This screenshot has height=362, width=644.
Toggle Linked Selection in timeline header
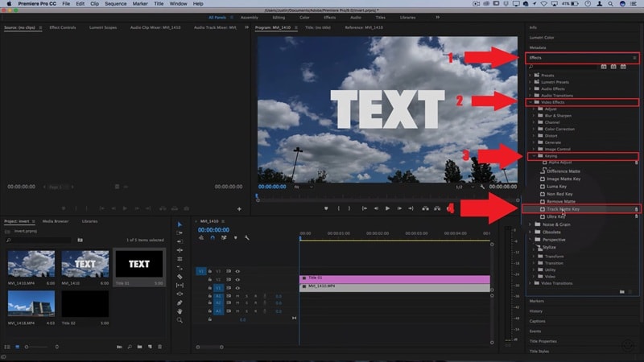(x=224, y=237)
